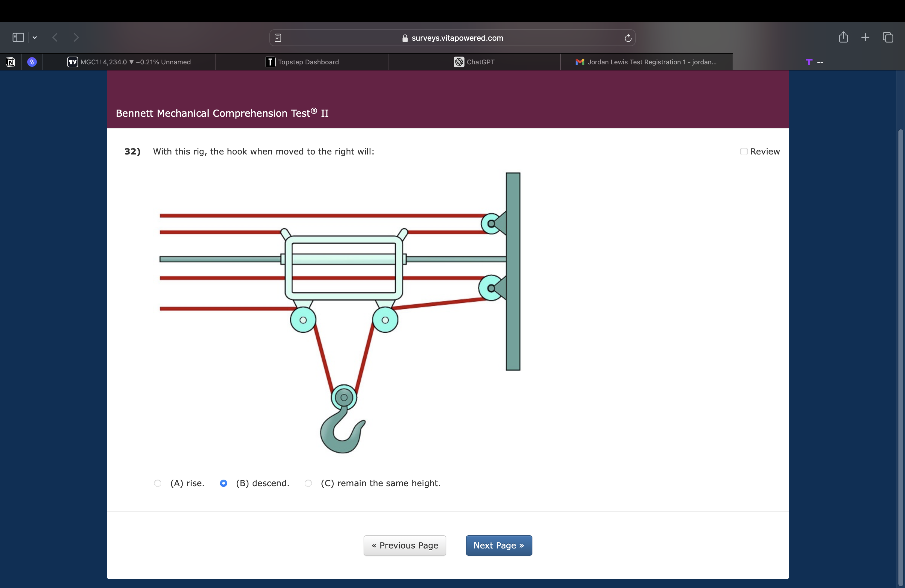Open the pinned Notion tab
The image size is (905, 588).
tap(11, 62)
